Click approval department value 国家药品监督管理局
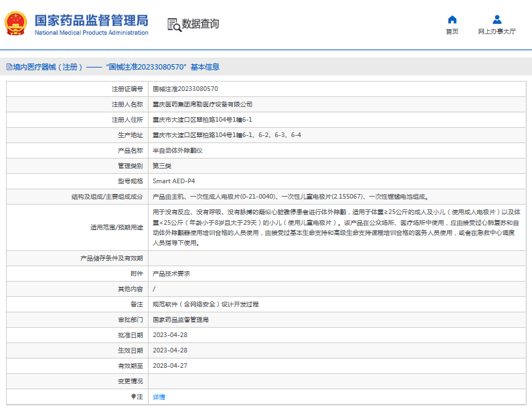This screenshot has height=410, width=532. 181,320
